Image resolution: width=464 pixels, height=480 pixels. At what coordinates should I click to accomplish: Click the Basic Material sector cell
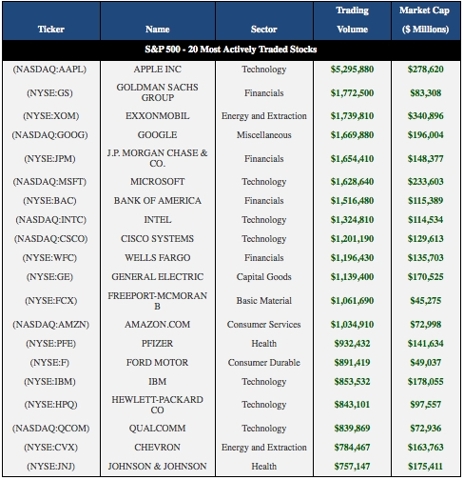tap(264, 301)
